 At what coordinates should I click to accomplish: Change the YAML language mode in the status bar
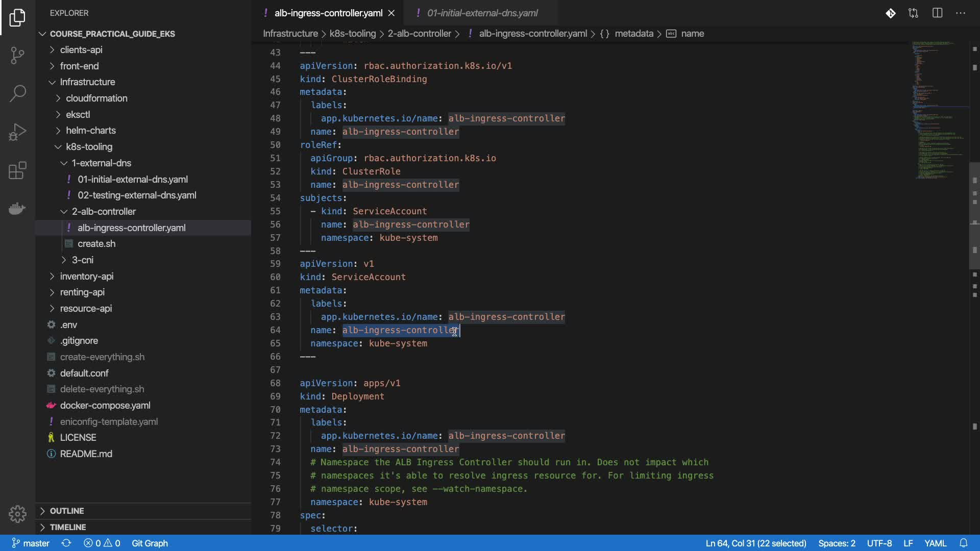pyautogui.click(x=935, y=543)
